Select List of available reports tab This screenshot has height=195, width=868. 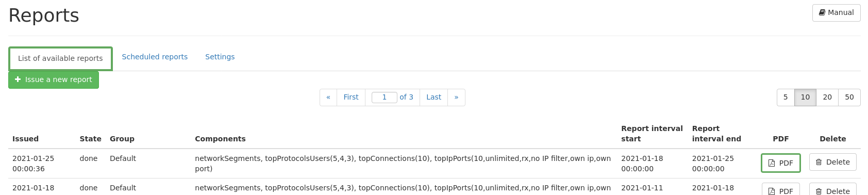click(x=60, y=59)
